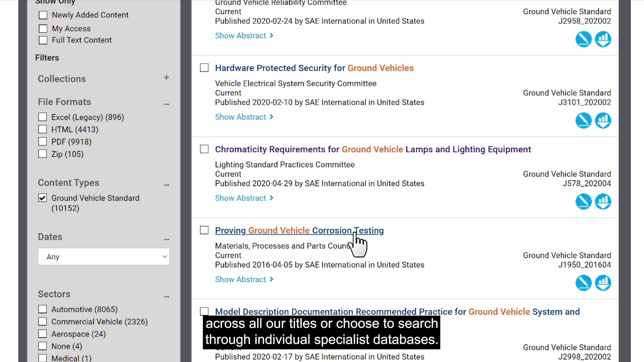Screen dimensions: 644x362
Task: Click the pencil annotate icon for J1950_201604
Action: coord(583,283)
